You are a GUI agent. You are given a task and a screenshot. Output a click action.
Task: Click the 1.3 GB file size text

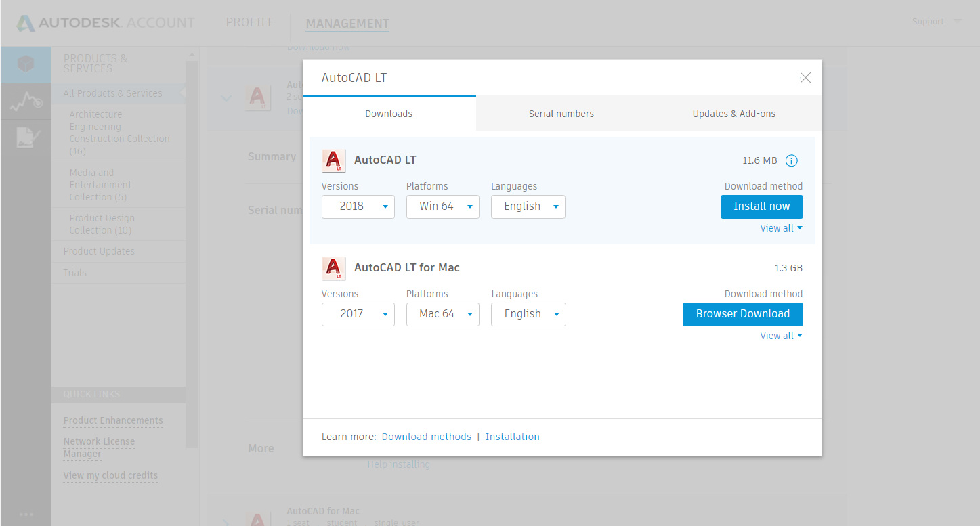[x=788, y=269]
